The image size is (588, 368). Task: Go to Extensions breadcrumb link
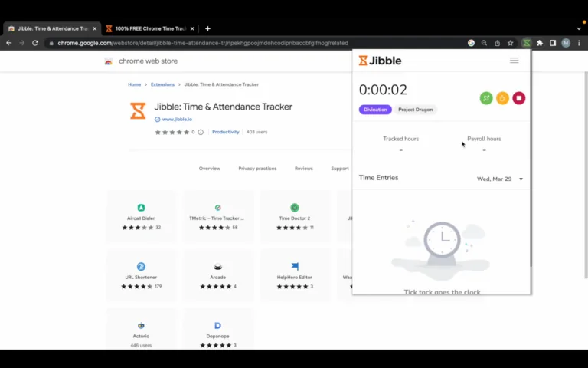[x=162, y=84]
